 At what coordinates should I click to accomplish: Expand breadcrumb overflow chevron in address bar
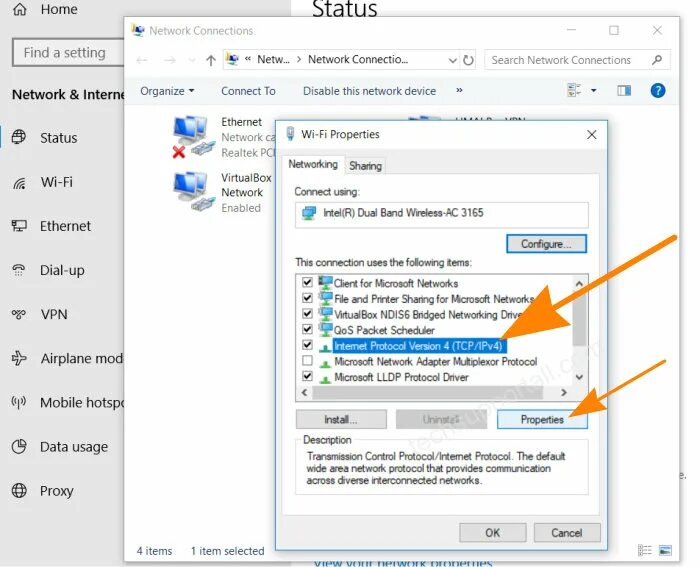[248, 59]
